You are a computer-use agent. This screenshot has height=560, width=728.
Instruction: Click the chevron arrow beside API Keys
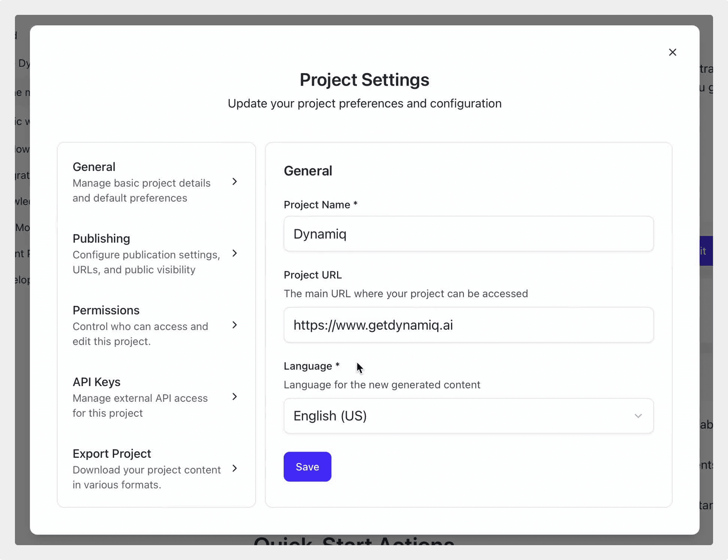pos(235,397)
